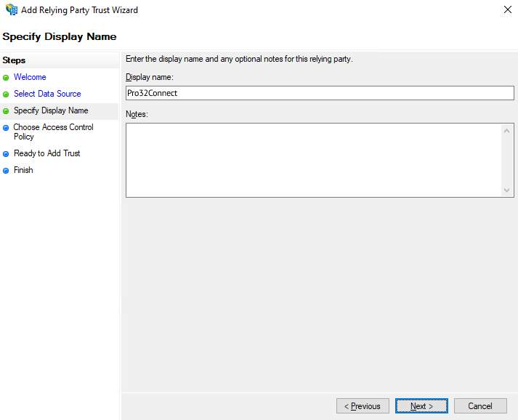The image size is (518, 420).
Task: Click the Notes scrollbar down arrow
Action: 507,190
